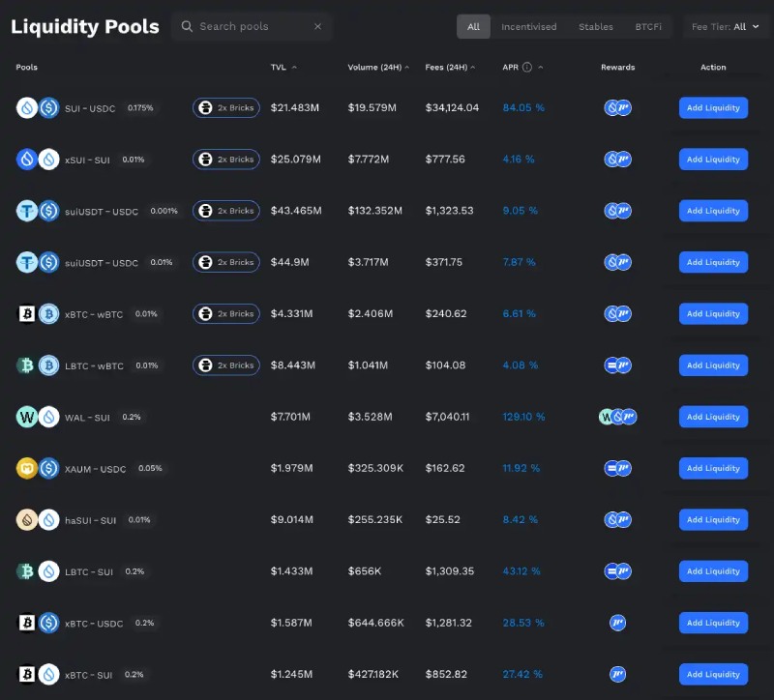Click the 2x Bricks badge on xSUI - SUI

click(226, 160)
